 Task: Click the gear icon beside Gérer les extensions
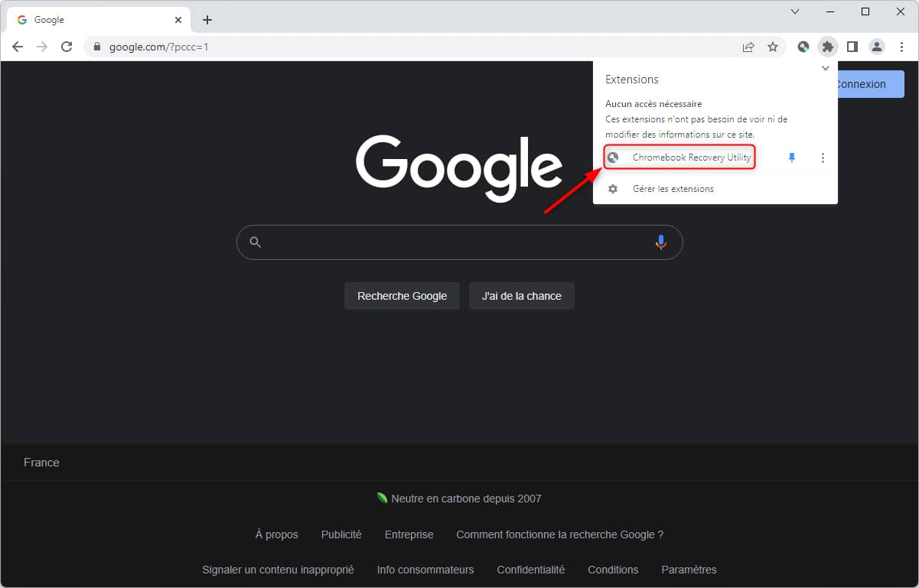click(613, 189)
